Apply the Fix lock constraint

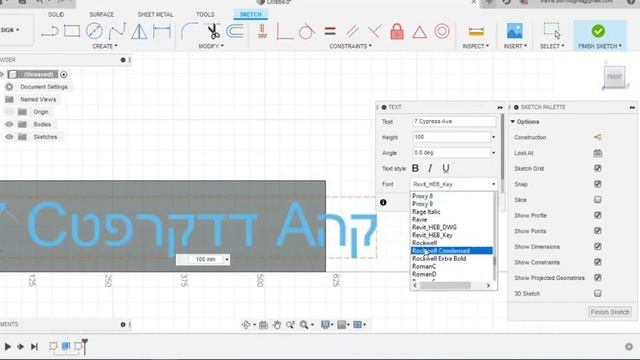(x=397, y=31)
